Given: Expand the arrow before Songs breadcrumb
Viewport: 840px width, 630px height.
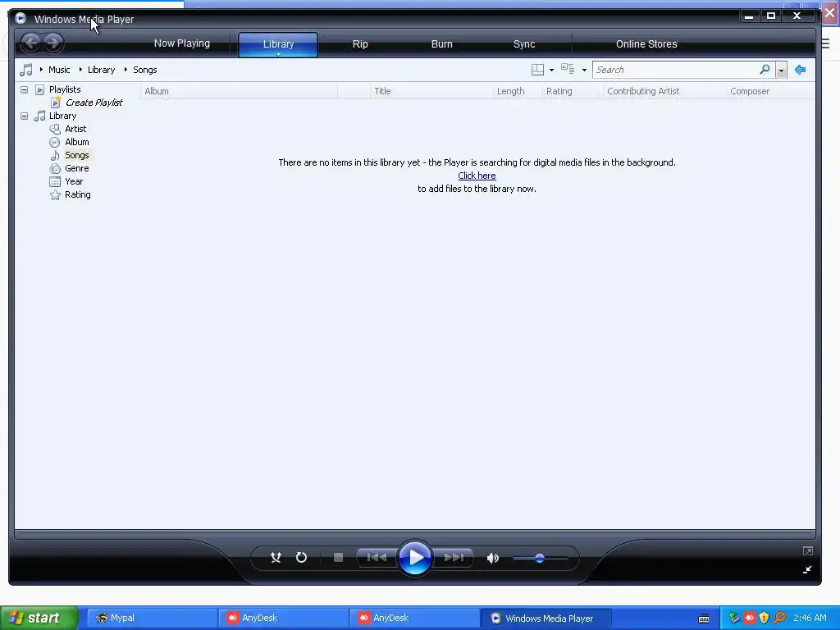Looking at the screenshot, I should coord(126,70).
